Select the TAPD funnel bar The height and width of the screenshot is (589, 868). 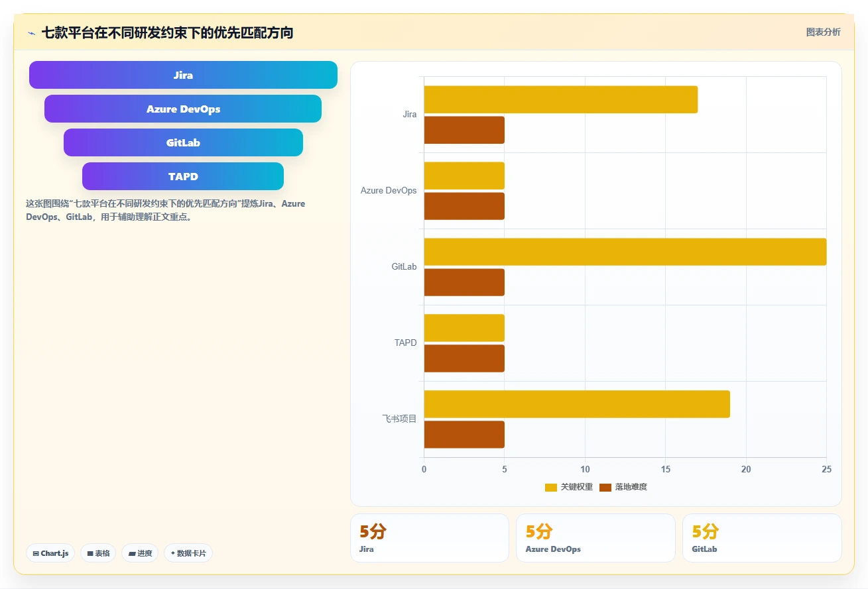click(x=183, y=176)
